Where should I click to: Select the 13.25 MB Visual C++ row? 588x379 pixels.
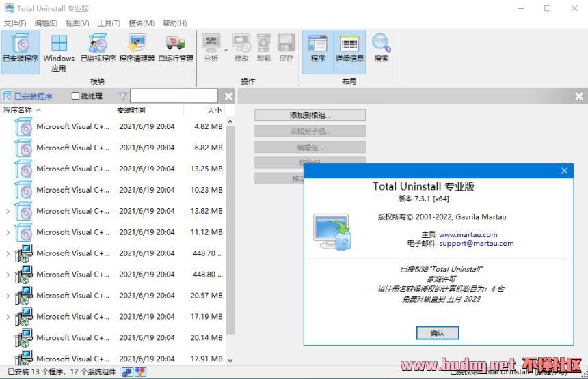(x=113, y=169)
